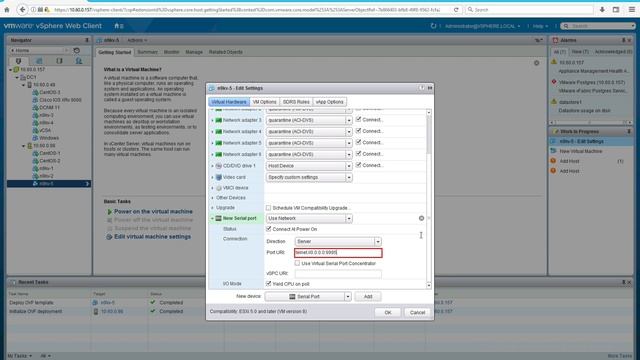Open the Summary tab behind dialog

(x=147, y=52)
